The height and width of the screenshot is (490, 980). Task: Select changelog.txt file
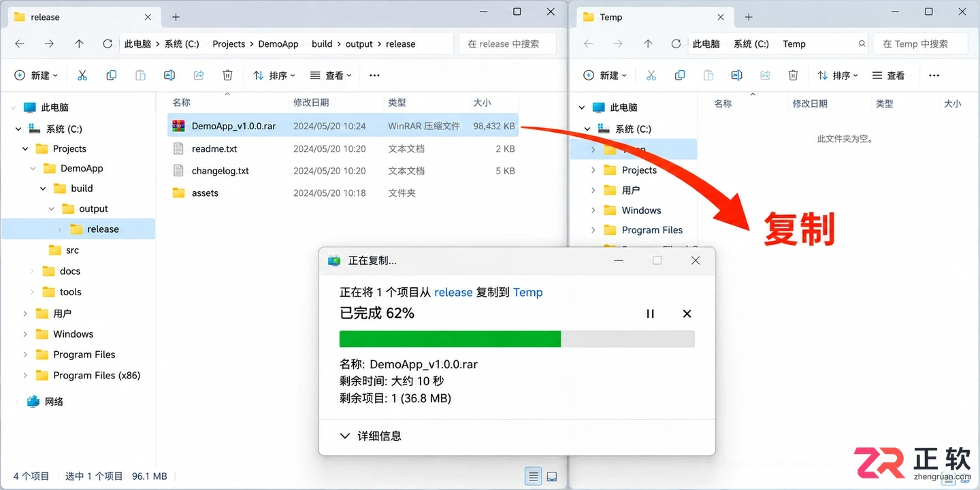pyautogui.click(x=343, y=171)
